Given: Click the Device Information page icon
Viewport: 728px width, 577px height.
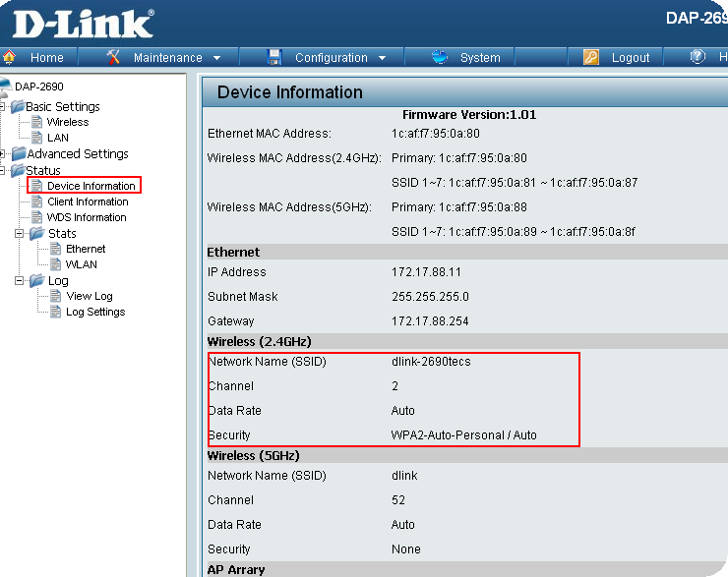Looking at the screenshot, I should 36,186.
